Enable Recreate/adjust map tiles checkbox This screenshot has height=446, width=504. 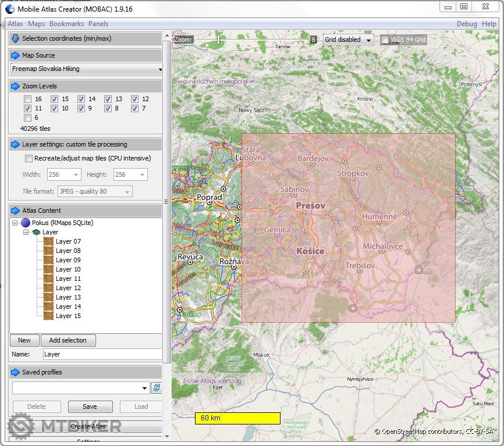(29, 158)
